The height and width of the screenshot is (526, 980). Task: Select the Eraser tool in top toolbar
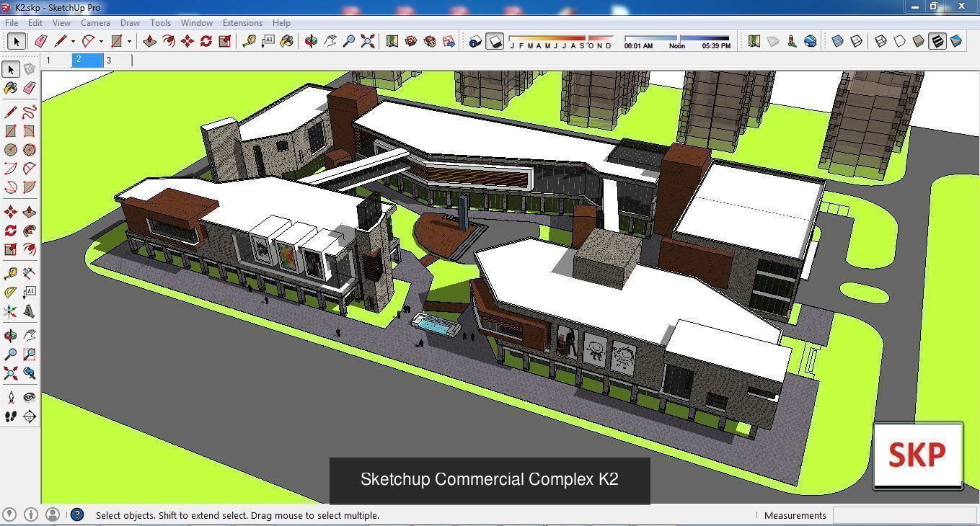click(x=40, y=41)
